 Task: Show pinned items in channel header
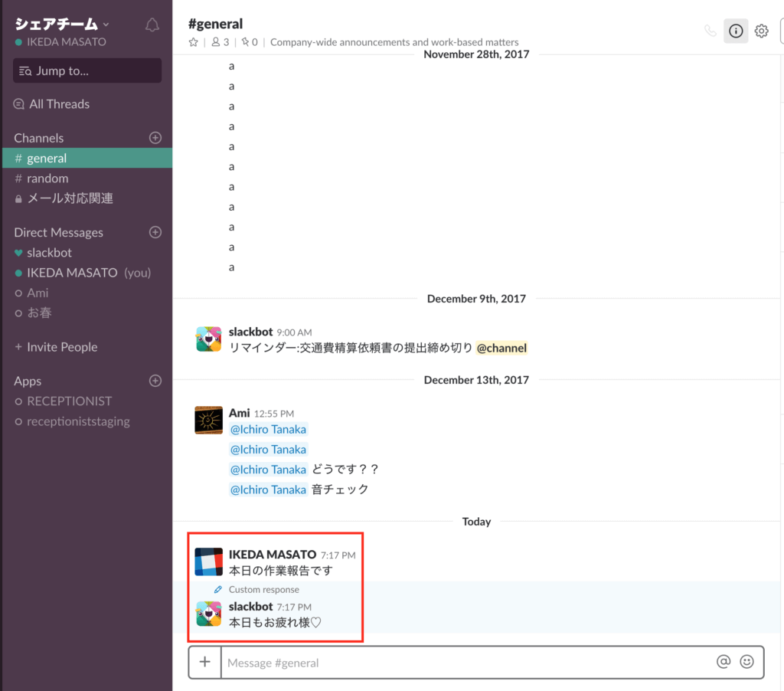tap(250, 42)
